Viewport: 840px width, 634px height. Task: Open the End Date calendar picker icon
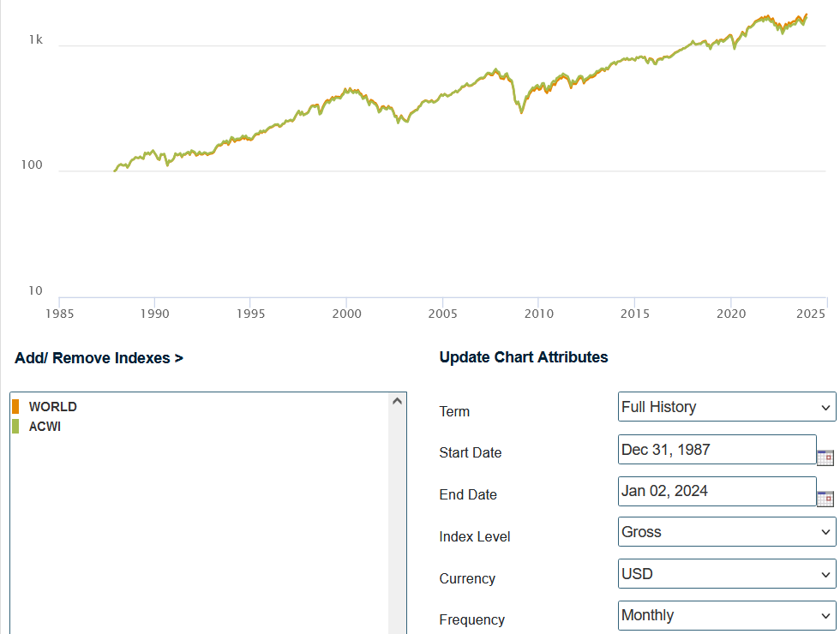[x=825, y=499]
